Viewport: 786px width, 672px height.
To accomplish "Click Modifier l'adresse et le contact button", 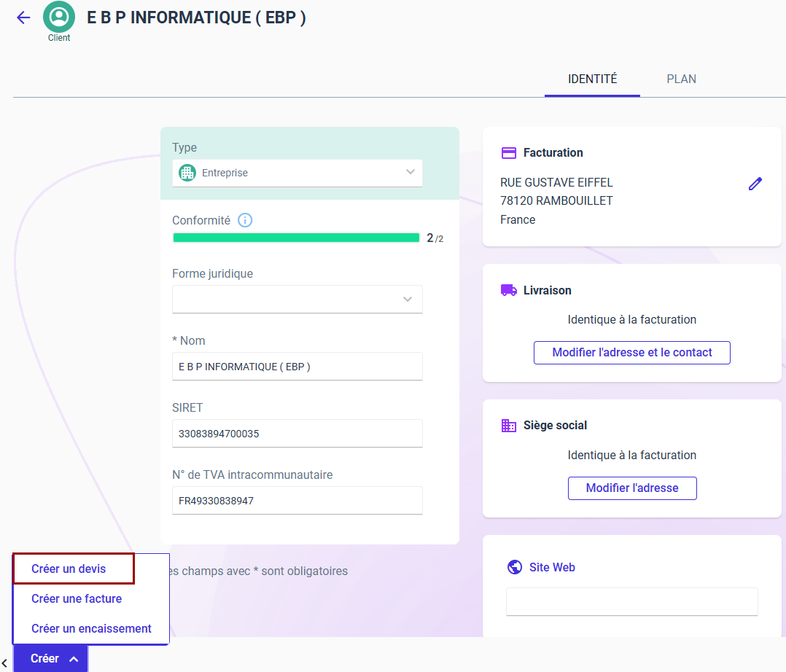I will point(631,352).
